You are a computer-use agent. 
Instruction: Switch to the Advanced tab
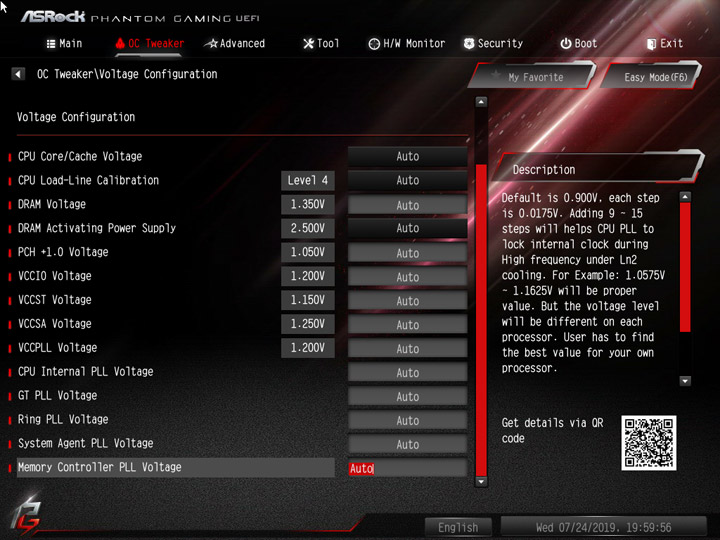(x=235, y=44)
